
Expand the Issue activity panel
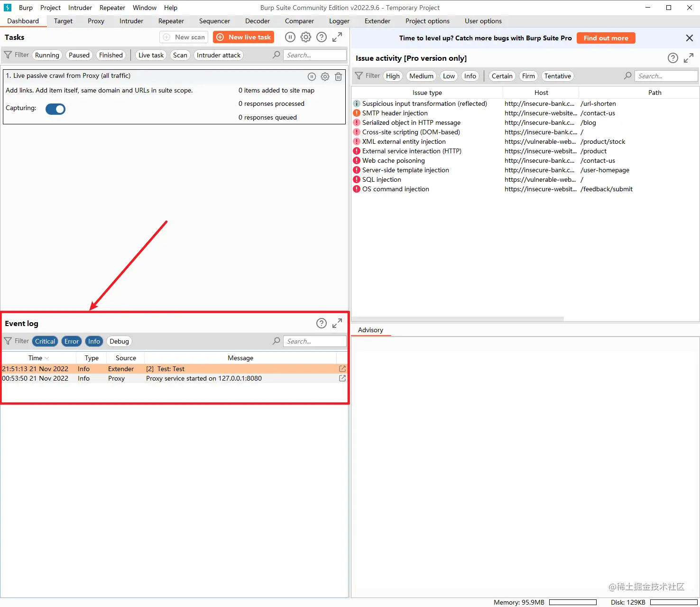coord(689,58)
